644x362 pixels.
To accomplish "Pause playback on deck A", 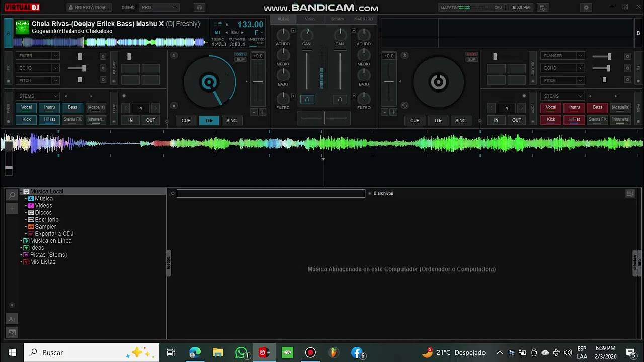I will click(209, 120).
